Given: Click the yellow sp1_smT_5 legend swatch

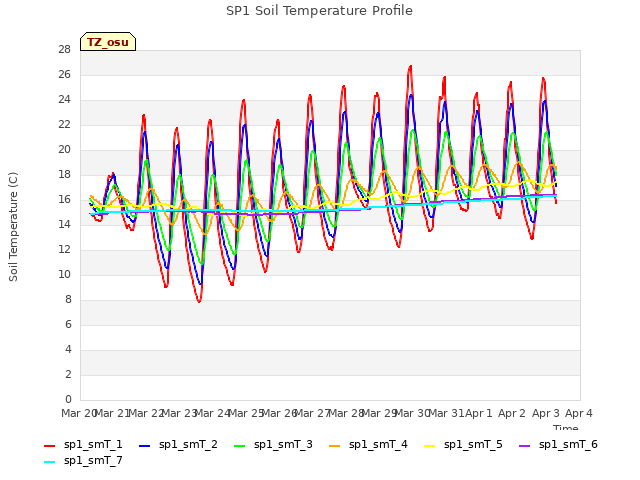Looking at the screenshot, I should tap(429, 446).
